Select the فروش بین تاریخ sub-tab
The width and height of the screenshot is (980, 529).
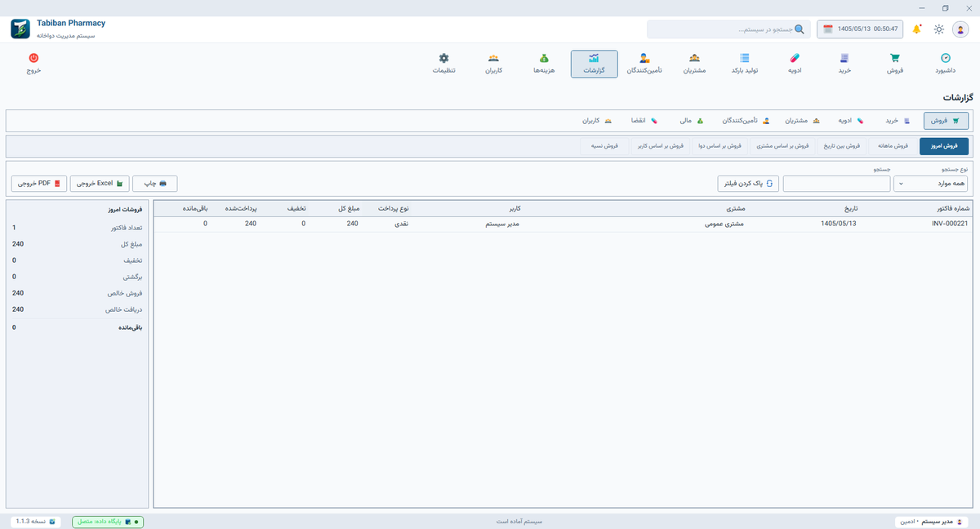click(841, 146)
